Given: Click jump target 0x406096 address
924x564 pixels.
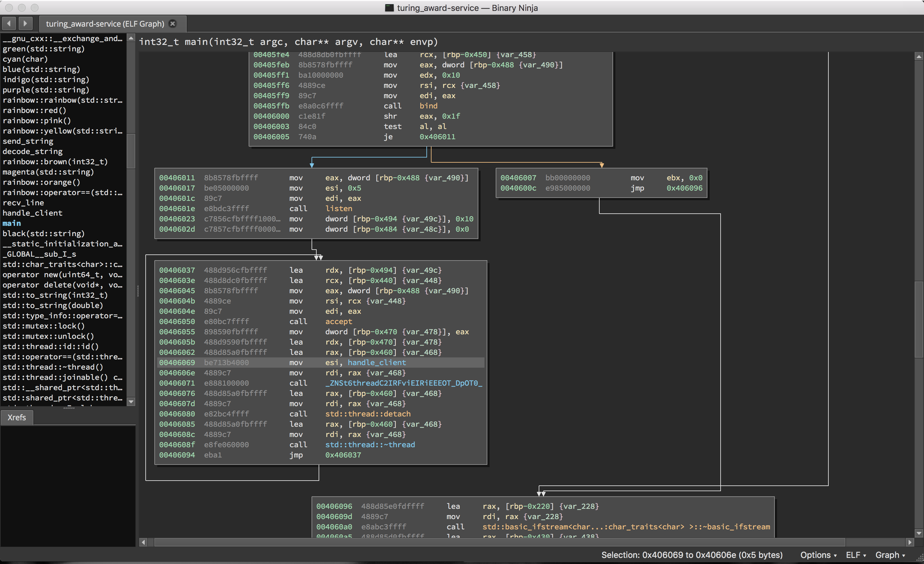Looking at the screenshot, I should (684, 188).
